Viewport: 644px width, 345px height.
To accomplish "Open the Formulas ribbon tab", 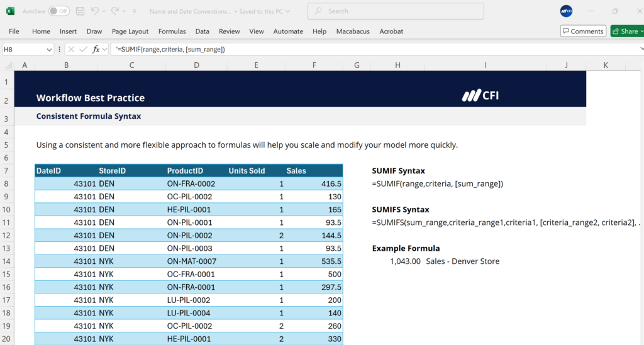I will coord(172,31).
